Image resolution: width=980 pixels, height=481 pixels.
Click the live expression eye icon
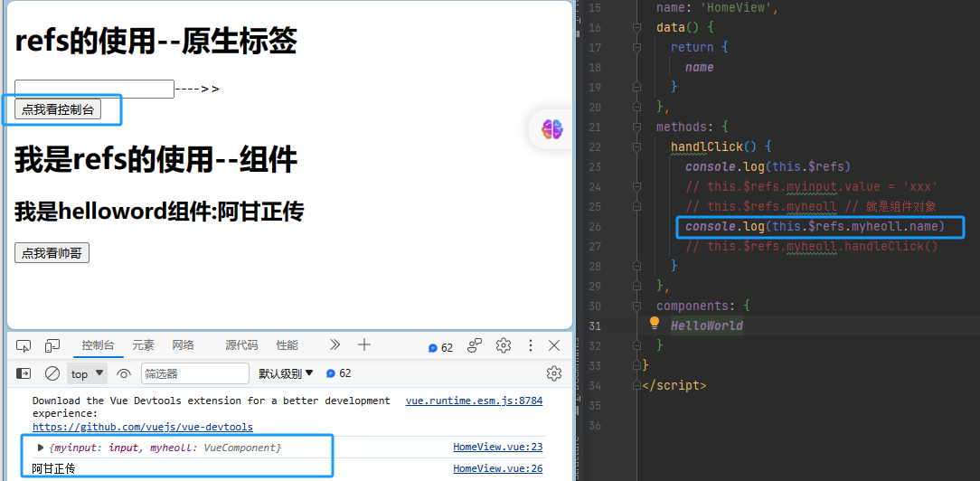pyautogui.click(x=124, y=373)
